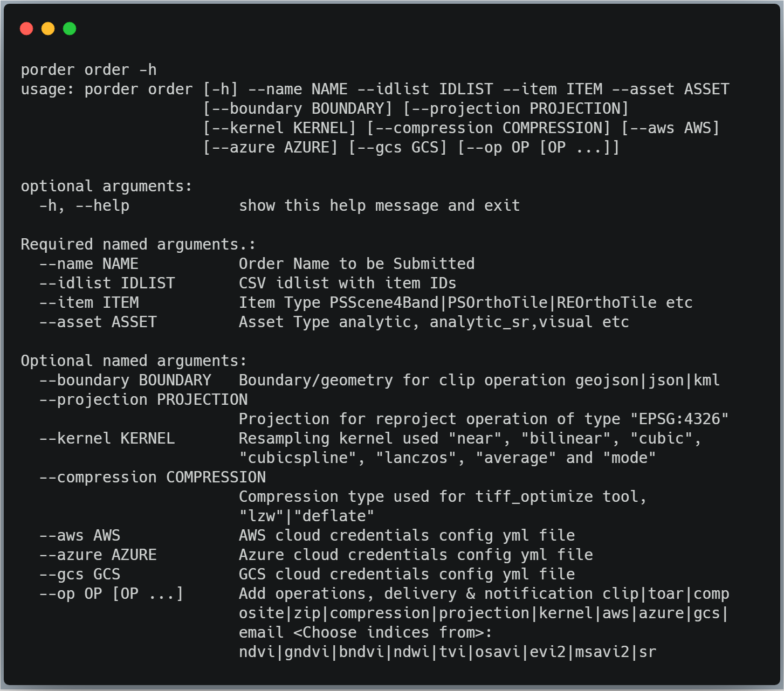Click the '-h, --help' option text
The image size is (784, 691).
[x=84, y=206]
